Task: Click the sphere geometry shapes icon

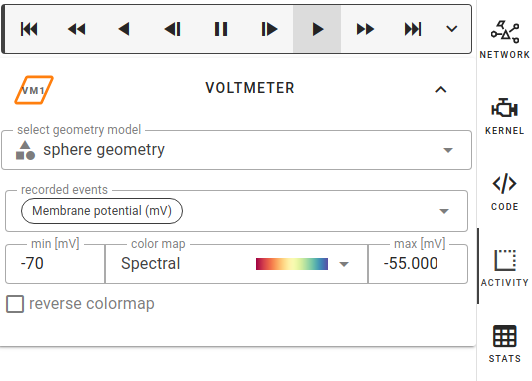Action: point(25,150)
